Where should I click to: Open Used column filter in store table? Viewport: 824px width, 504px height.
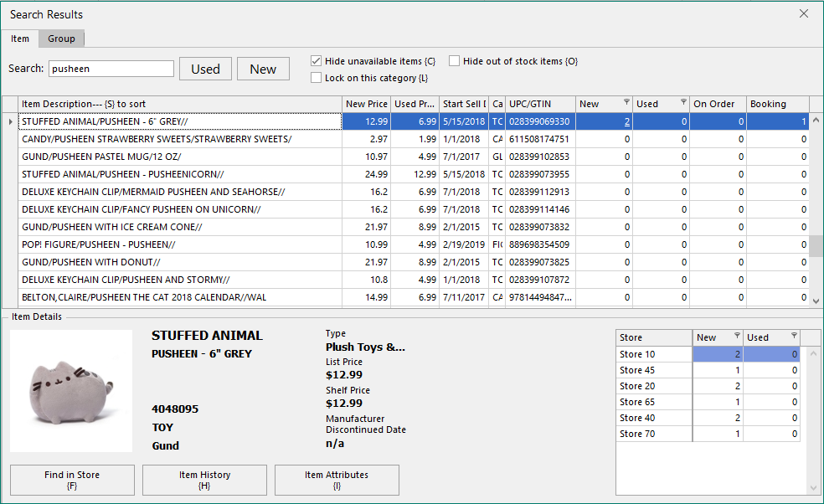794,335
